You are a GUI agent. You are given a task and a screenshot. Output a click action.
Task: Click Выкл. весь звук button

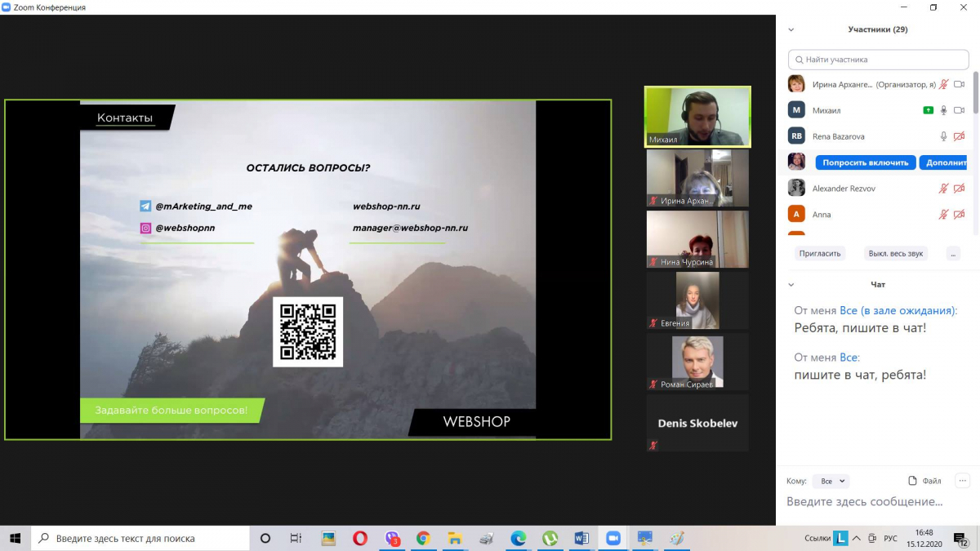click(896, 253)
